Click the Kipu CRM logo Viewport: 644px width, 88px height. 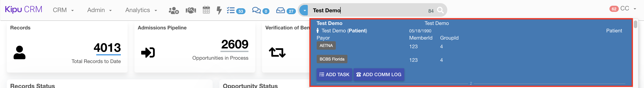[x=24, y=10]
